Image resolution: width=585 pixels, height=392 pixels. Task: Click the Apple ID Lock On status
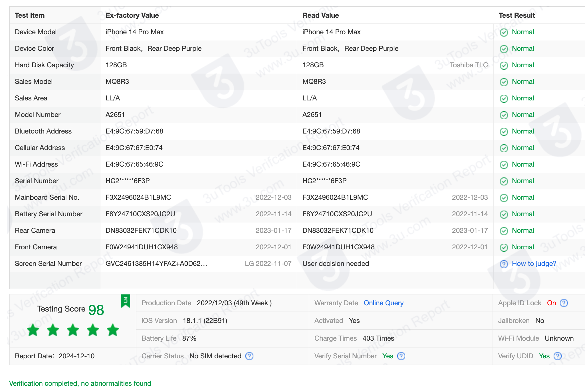click(x=552, y=303)
